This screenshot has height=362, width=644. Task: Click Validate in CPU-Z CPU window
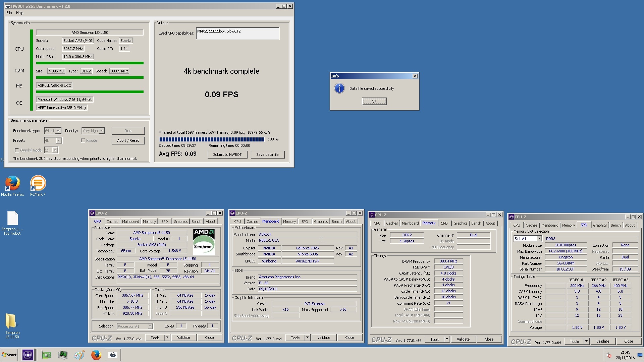click(x=183, y=338)
